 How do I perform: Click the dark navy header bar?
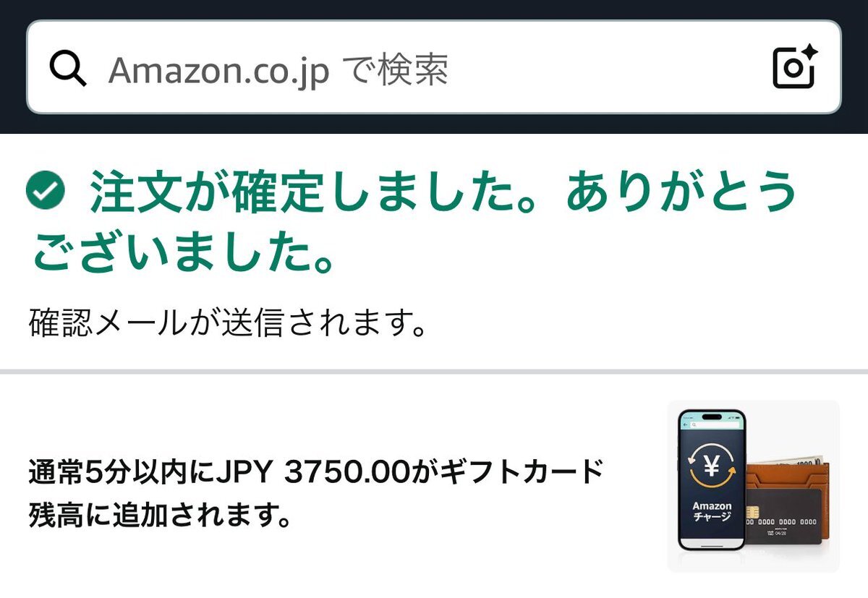[x=434, y=67]
